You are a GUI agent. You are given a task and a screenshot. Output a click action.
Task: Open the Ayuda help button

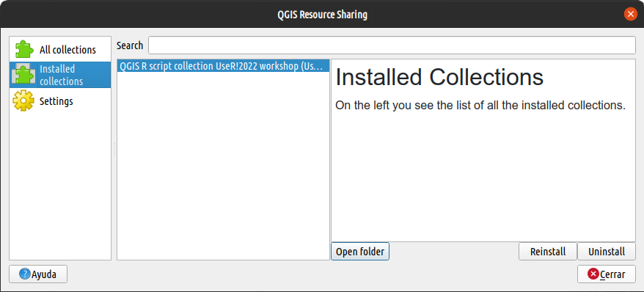click(x=38, y=274)
